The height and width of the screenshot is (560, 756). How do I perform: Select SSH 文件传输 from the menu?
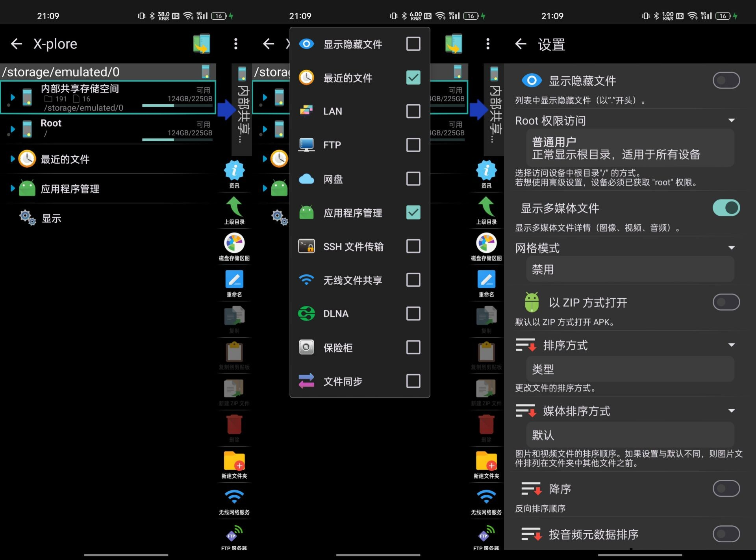point(354,246)
